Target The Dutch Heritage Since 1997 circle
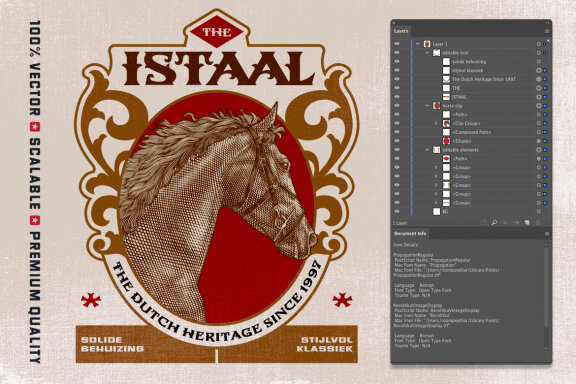 pos(539,79)
